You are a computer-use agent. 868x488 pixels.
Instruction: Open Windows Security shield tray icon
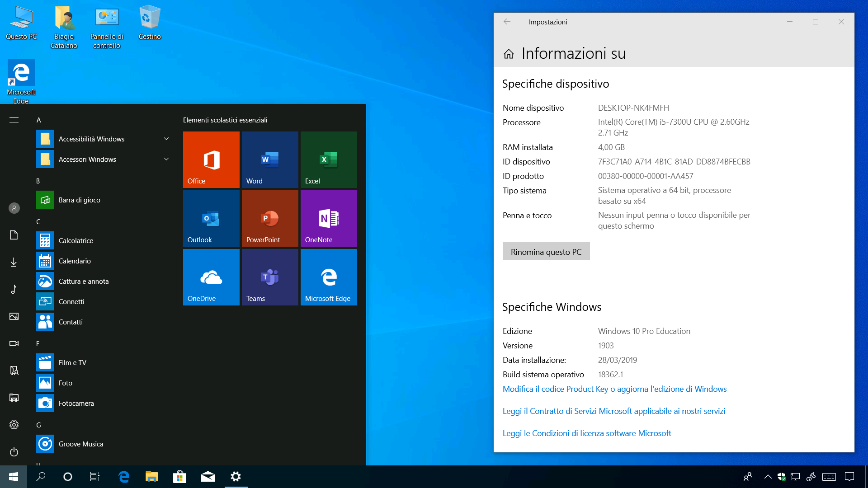coord(782,477)
